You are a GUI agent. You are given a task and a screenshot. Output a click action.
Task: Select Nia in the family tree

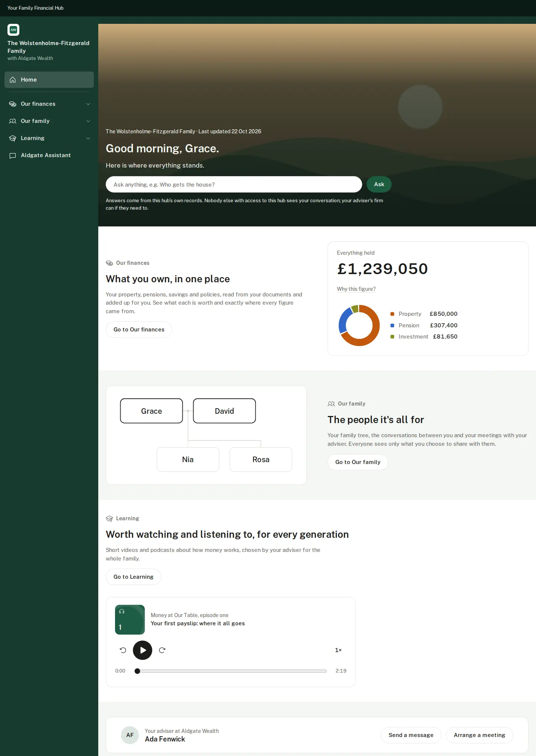[188, 460]
